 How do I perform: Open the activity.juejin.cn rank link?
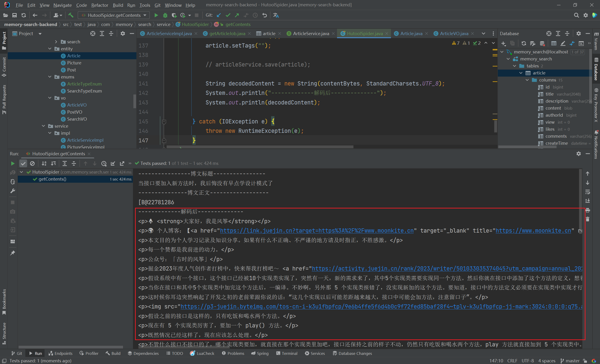click(x=447, y=269)
